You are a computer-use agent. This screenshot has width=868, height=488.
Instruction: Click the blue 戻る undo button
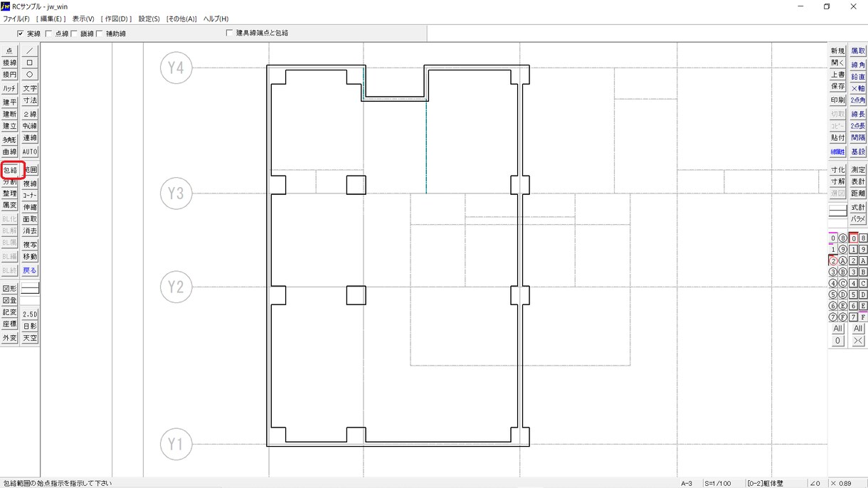coord(30,271)
